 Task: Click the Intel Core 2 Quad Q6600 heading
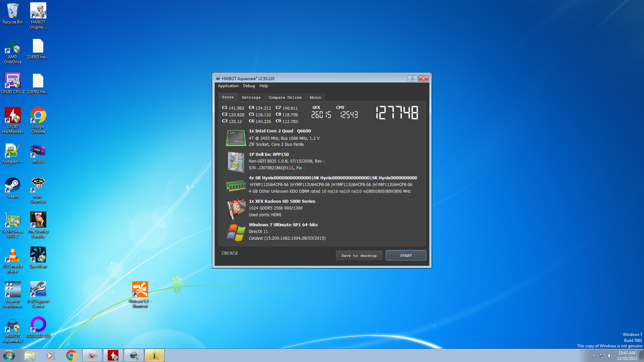tap(280, 131)
